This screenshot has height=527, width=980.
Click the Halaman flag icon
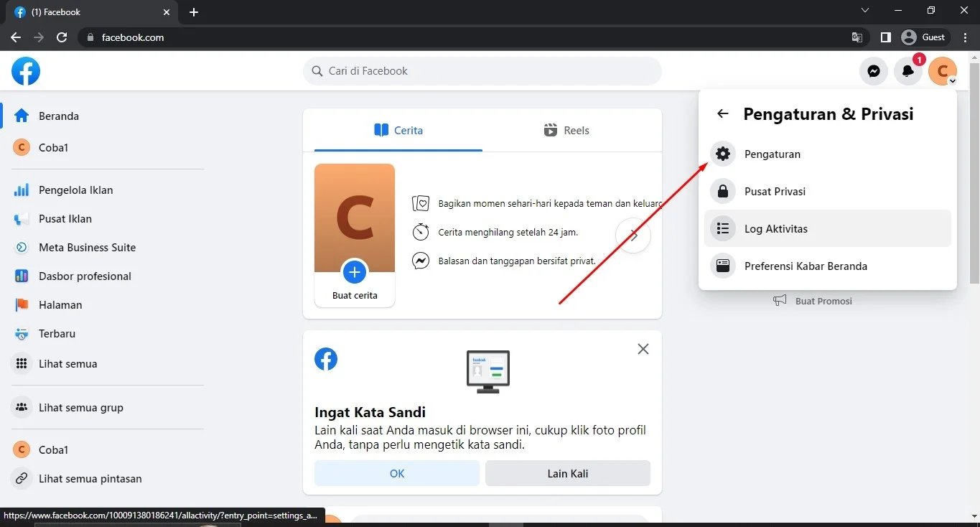[22, 304]
